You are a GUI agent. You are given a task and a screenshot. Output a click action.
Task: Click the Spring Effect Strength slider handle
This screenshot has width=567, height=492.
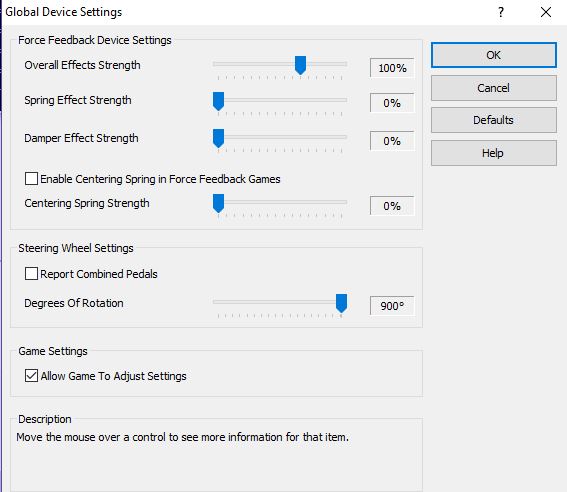click(x=218, y=101)
